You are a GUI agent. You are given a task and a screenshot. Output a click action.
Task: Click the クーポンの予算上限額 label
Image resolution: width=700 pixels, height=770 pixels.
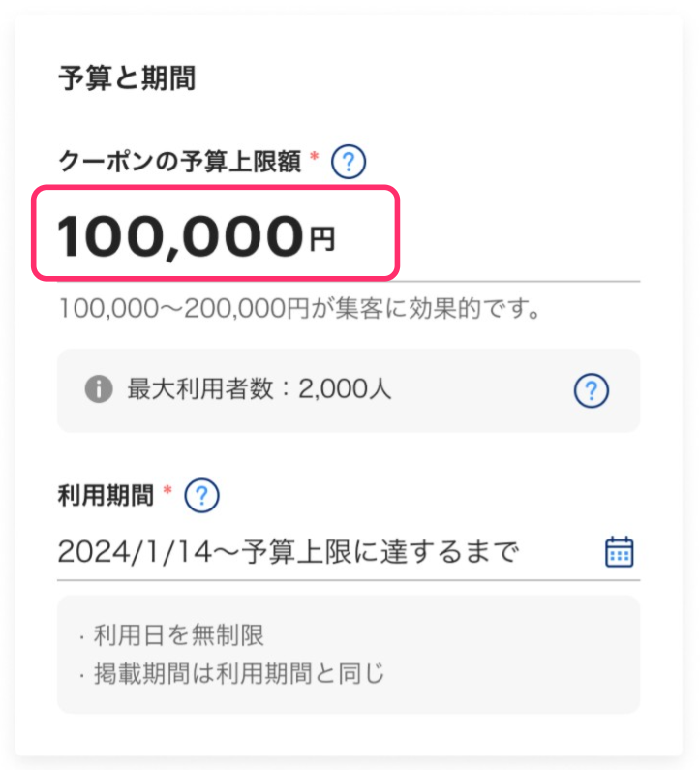point(180,162)
